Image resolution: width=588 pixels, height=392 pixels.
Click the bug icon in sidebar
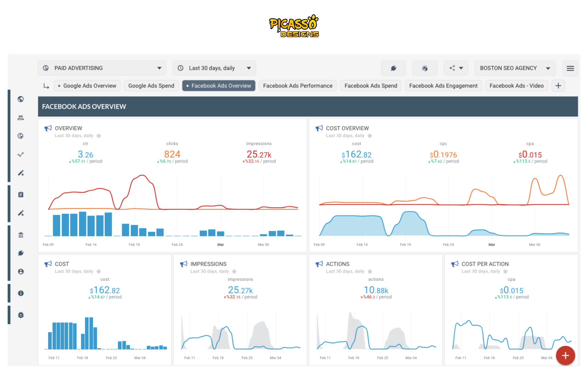coord(21,315)
